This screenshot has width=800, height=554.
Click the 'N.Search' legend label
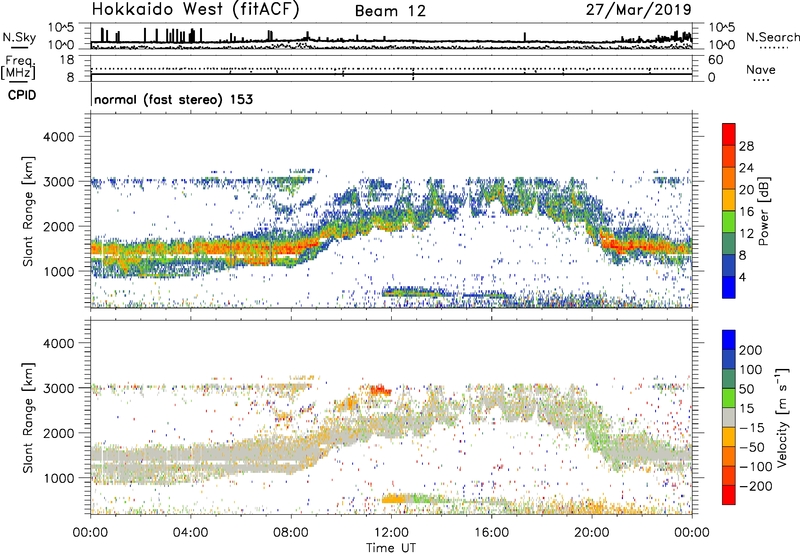[x=772, y=37]
